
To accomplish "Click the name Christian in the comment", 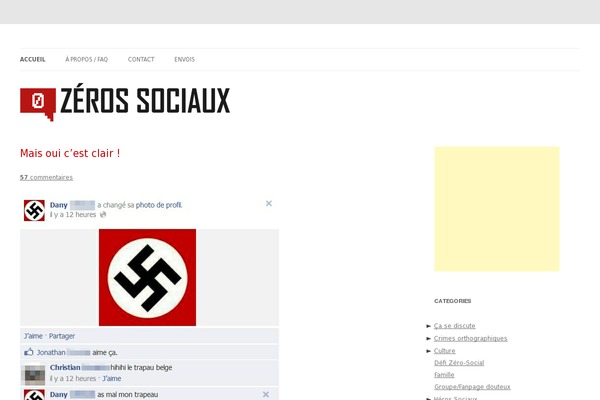I will pyautogui.click(x=65, y=367).
